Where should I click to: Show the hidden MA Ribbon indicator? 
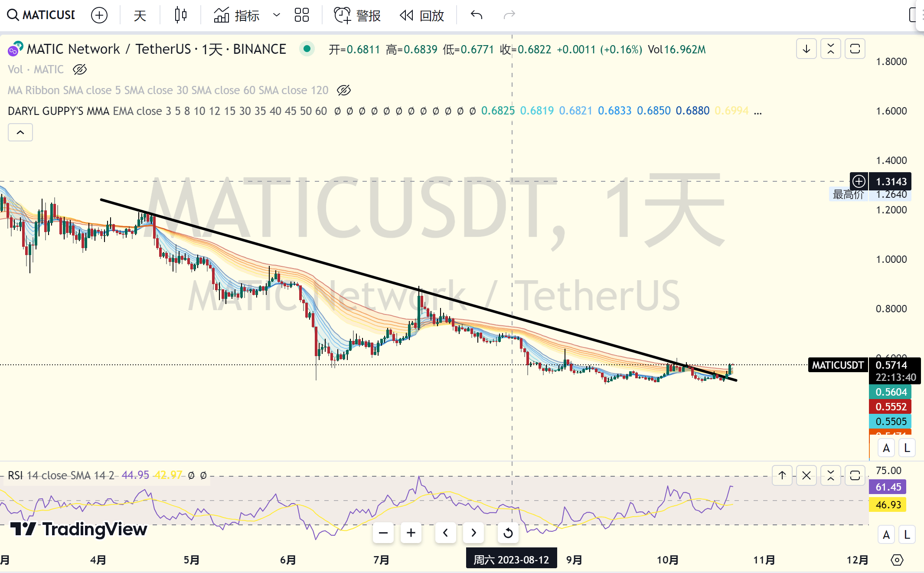344,90
